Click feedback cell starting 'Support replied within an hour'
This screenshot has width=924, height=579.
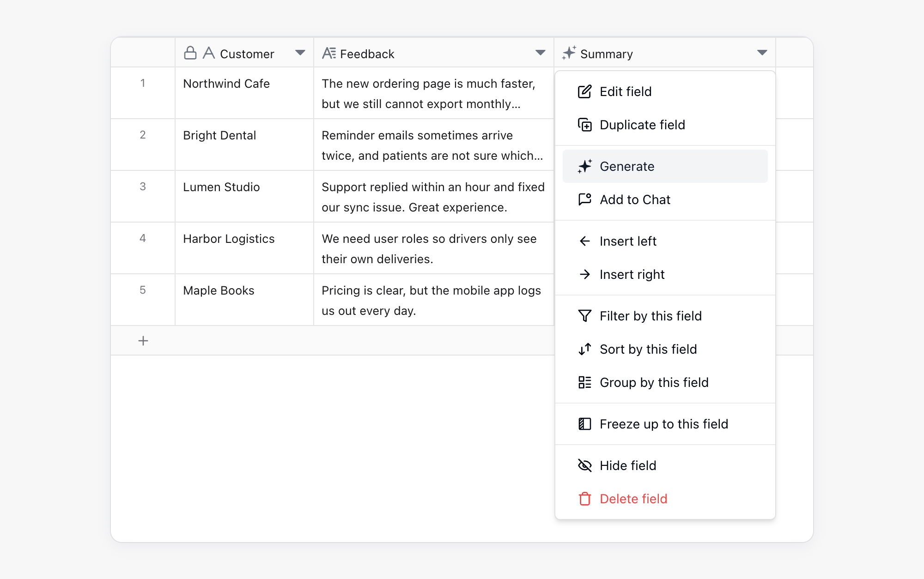(434, 196)
